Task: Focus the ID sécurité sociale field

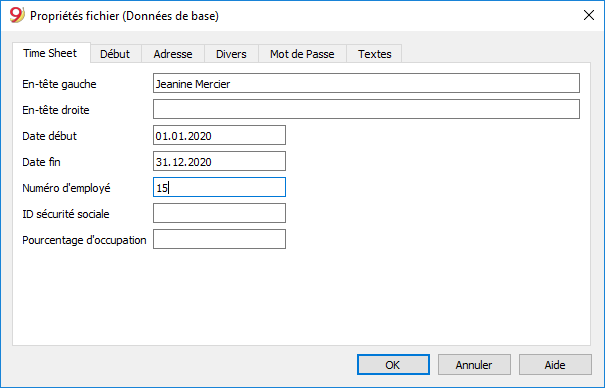Action: (x=219, y=213)
